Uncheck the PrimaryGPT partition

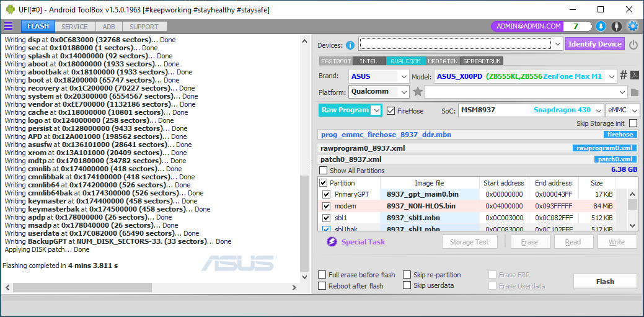click(327, 194)
